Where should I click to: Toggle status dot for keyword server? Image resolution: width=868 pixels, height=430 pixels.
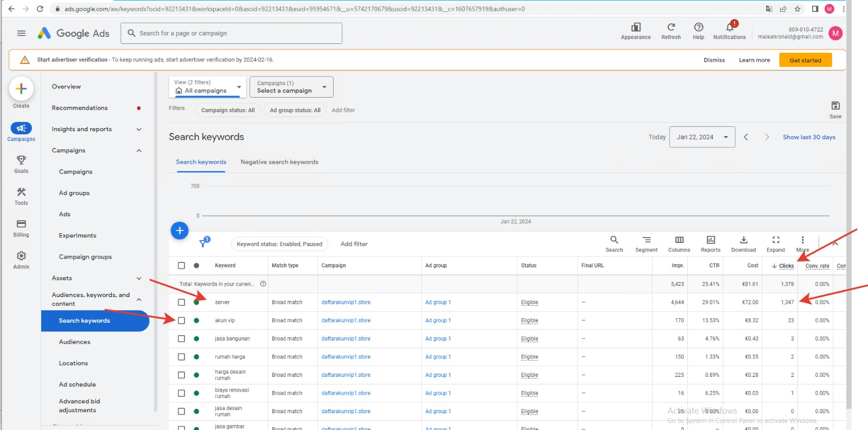[x=196, y=303]
